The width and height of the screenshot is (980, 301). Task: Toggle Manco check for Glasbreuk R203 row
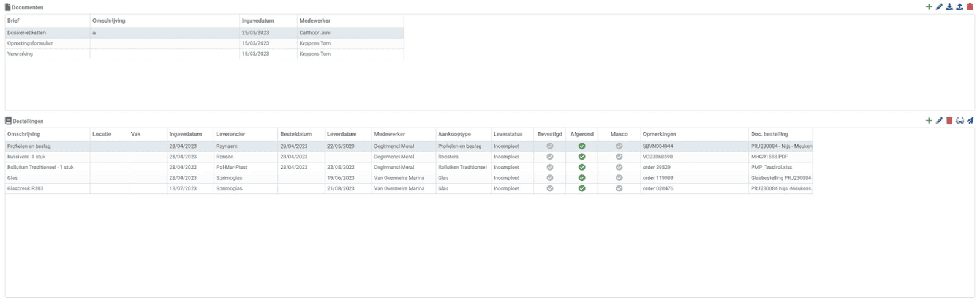tap(619, 188)
